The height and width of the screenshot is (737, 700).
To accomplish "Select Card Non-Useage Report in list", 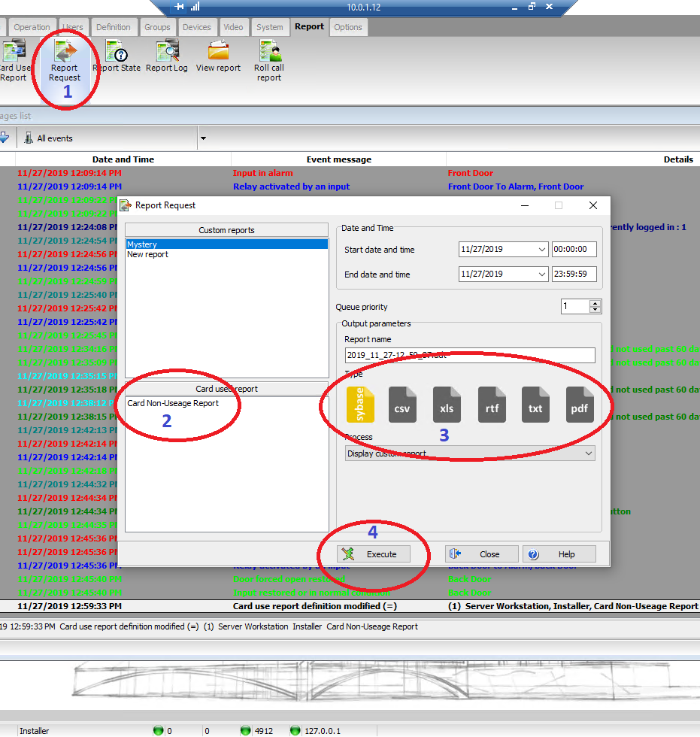I will (x=173, y=403).
